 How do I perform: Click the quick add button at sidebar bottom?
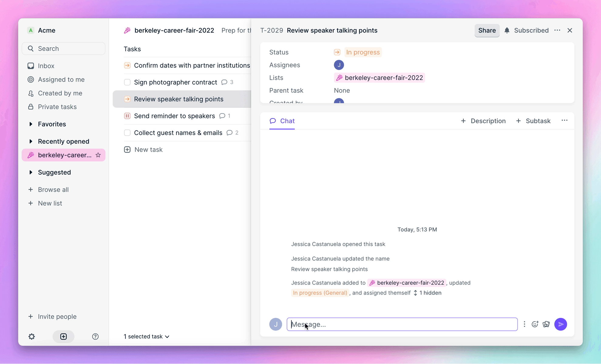(63, 336)
